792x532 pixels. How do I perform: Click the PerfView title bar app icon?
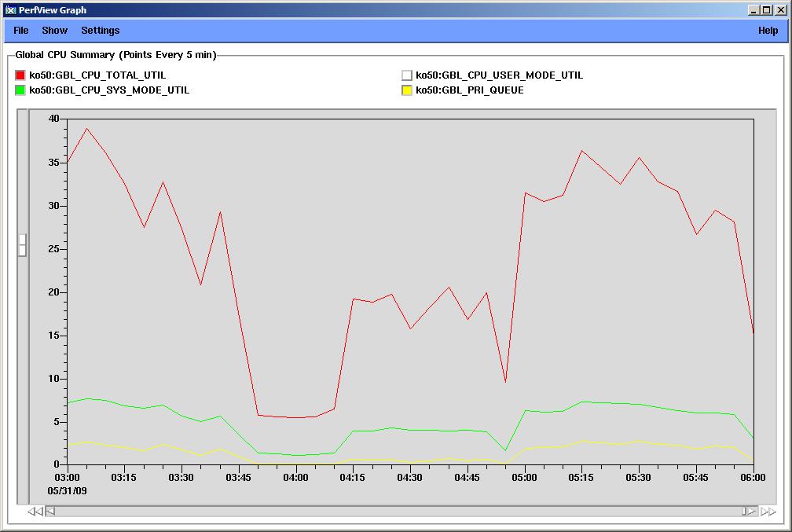point(11,10)
